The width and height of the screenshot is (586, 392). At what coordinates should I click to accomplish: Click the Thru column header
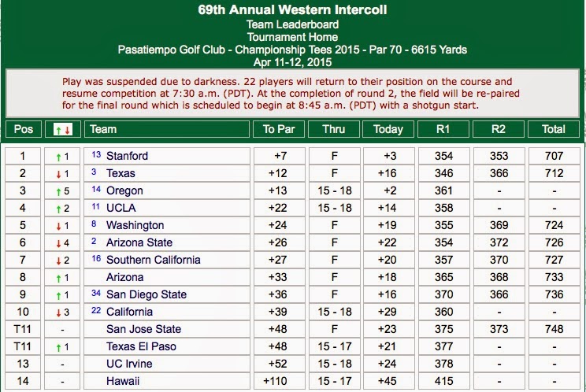334,129
